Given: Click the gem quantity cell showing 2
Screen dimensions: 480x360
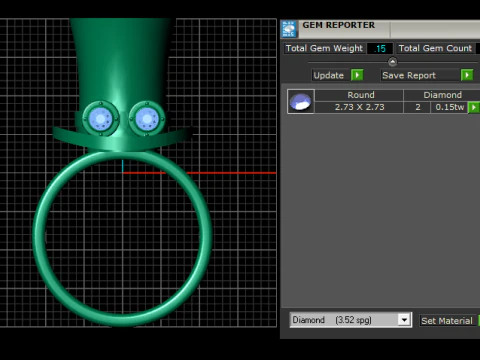Looking at the screenshot, I should tap(417, 107).
